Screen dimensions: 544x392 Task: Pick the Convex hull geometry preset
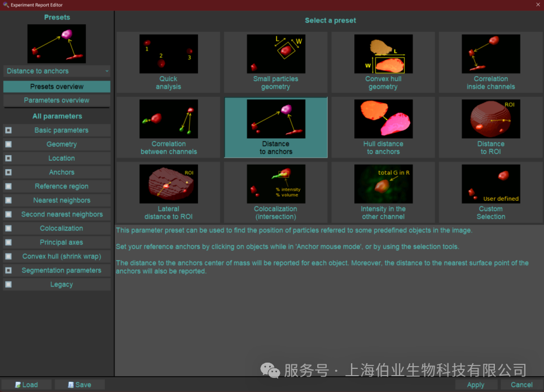pyautogui.click(x=383, y=63)
